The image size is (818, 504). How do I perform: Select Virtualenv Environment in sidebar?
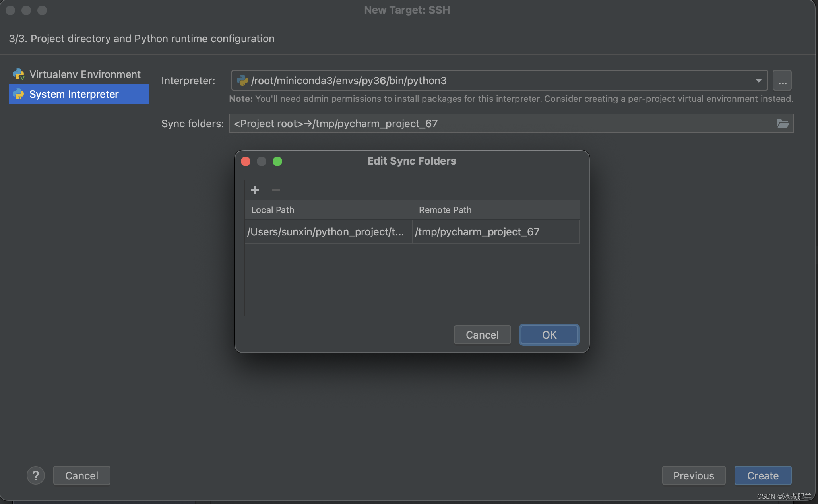click(x=85, y=74)
